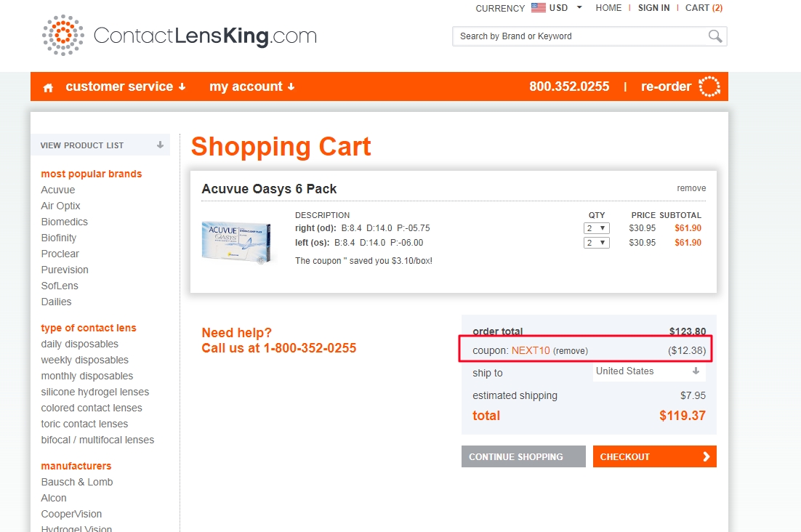Open the my account menu

click(x=251, y=86)
